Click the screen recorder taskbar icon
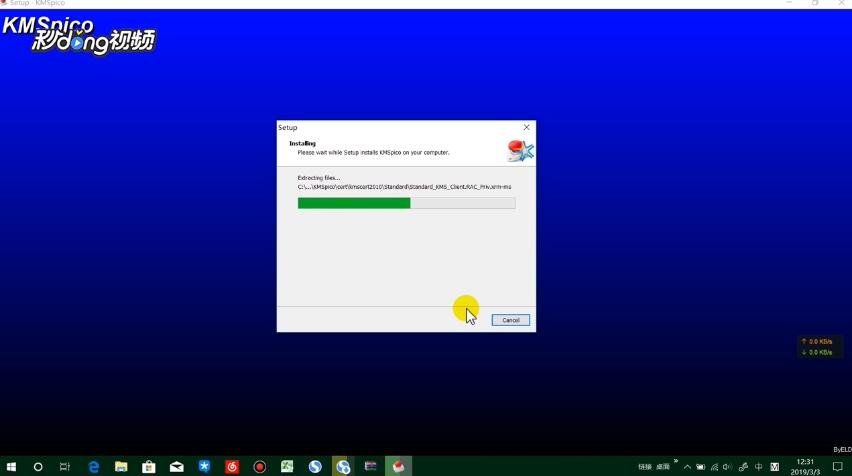 pyautogui.click(x=259, y=466)
